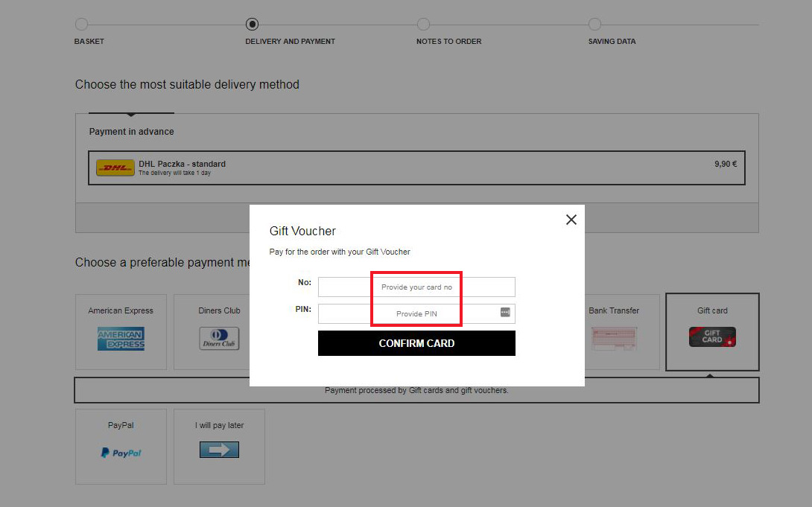812x507 pixels.
Task: Click the I will pay later arrow icon
Action: tap(219, 450)
